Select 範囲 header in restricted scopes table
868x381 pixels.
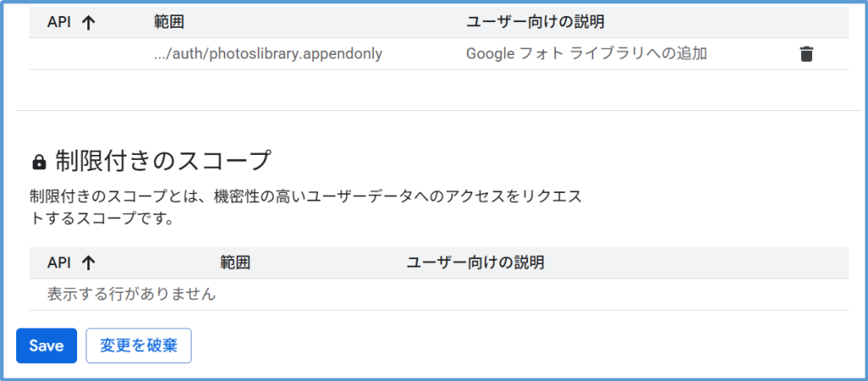(x=235, y=262)
